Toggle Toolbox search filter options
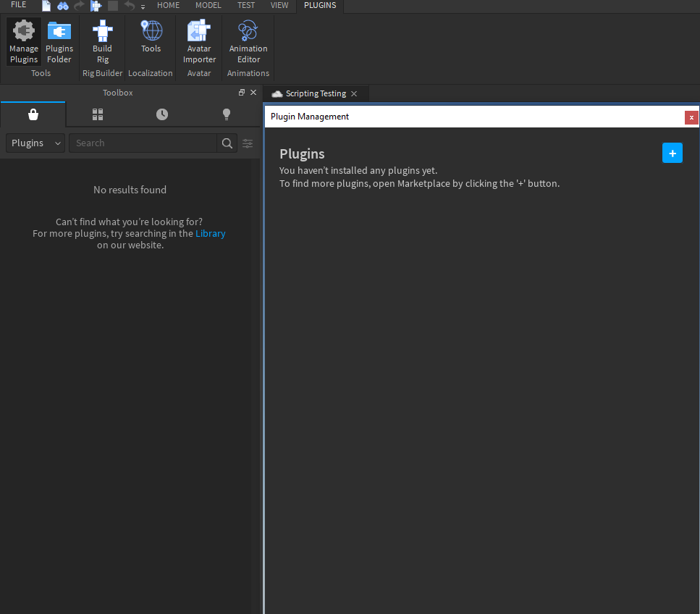Image resolution: width=700 pixels, height=614 pixels. 248,143
